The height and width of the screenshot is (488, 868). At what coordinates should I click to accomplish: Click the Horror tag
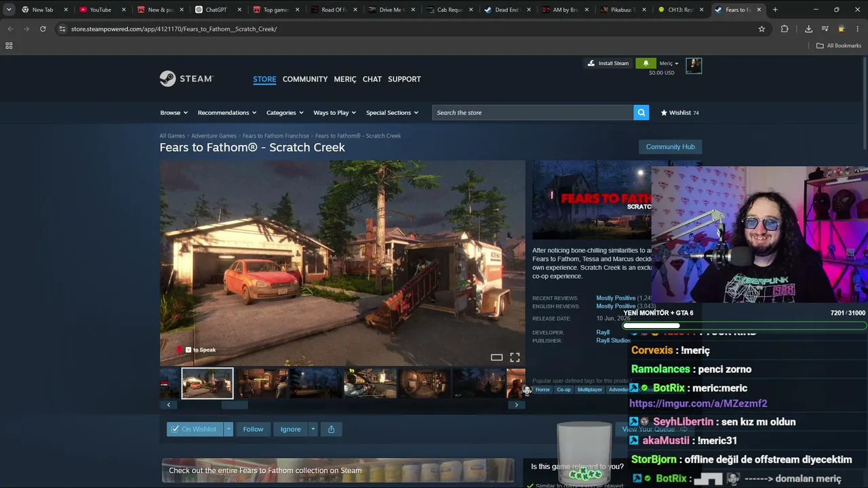click(x=542, y=390)
